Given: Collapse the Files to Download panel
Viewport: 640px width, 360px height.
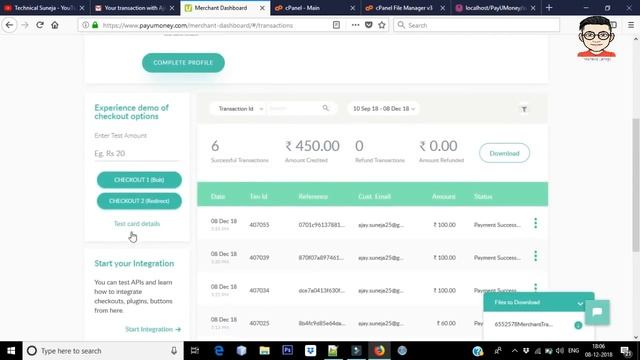Looking at the screenshot, I should (580, 303).
